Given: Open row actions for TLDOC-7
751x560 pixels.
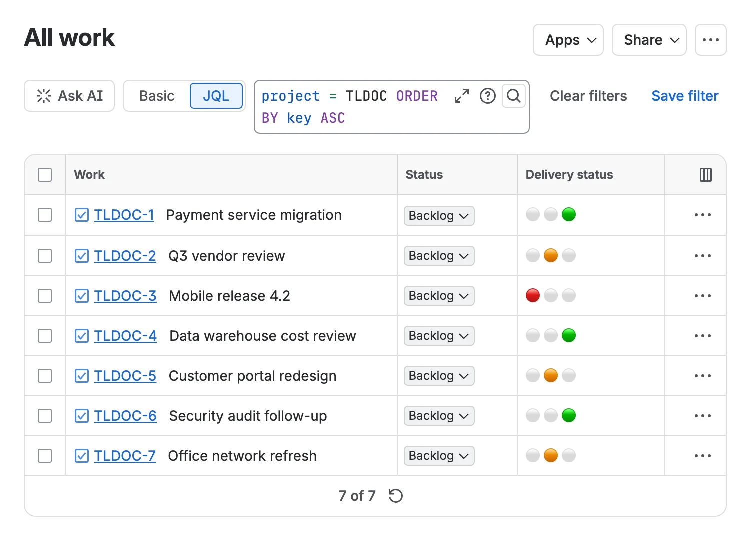Looking at the screenshot, I should coord(703,456).
